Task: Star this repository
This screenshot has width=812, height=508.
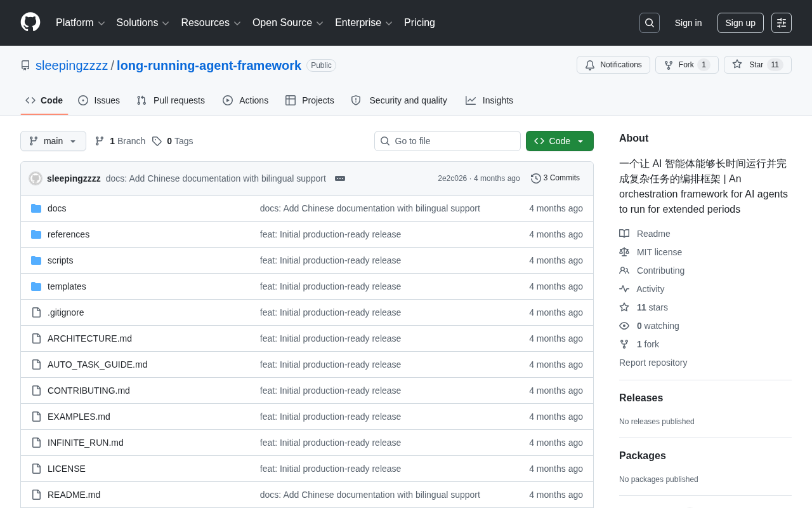Action: 757,65
